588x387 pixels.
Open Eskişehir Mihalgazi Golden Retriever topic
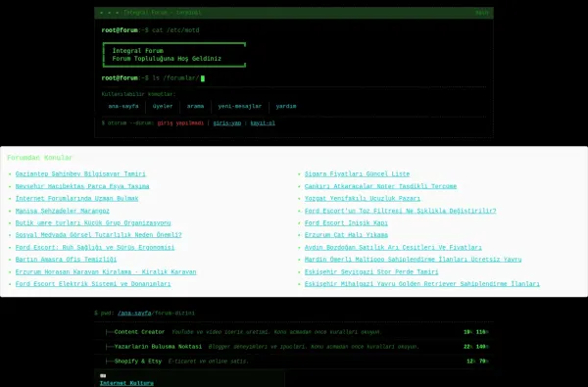[422, 284]
